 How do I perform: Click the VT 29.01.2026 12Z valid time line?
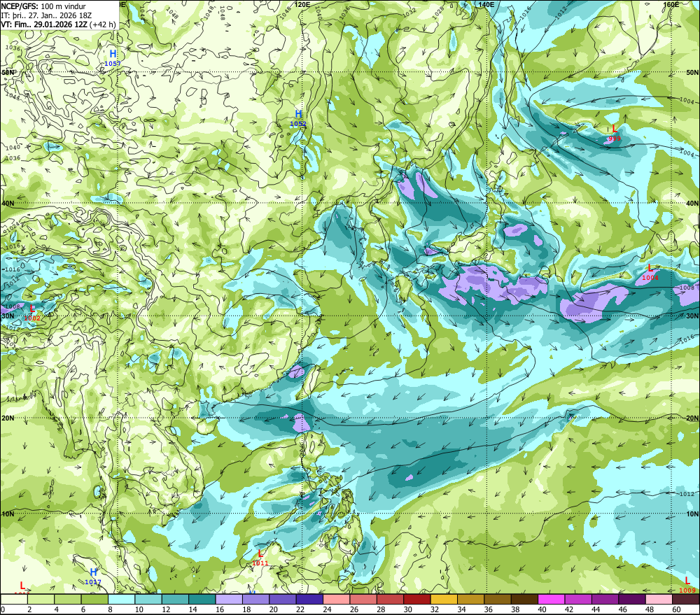[58, 24]
